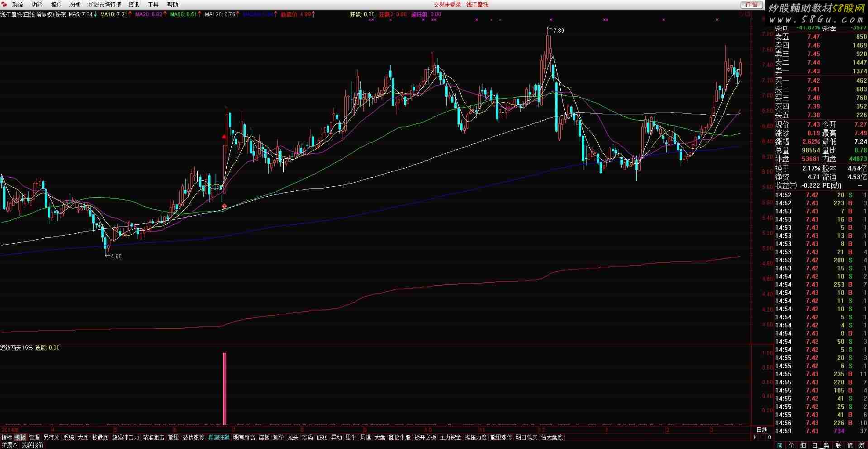Click the app logo icon beside 系统 menu

tap(5, 5)
